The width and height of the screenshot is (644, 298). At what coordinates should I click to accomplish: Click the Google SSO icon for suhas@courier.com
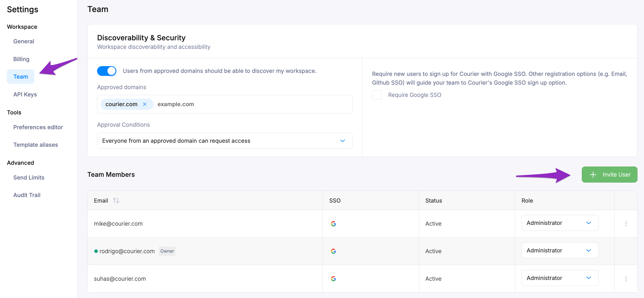click(x=333, y=279)
